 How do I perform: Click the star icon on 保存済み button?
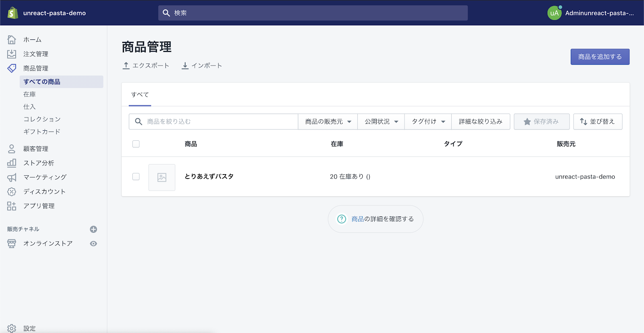[x=527, y=121]
